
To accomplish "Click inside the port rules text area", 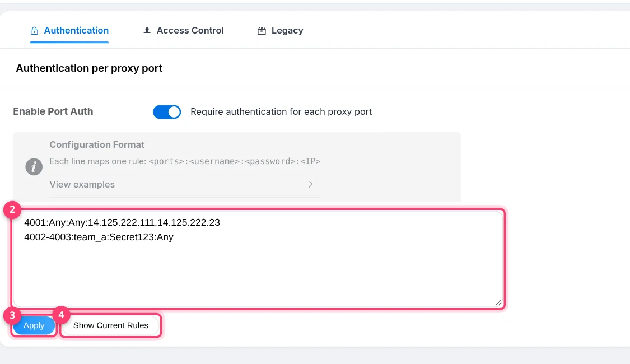I will click(258, 259).
